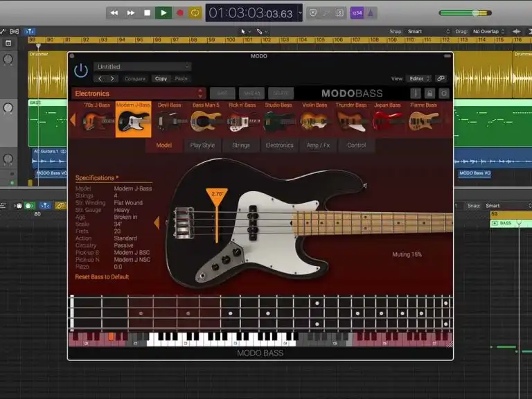Switch to the Electronics tab
The width and height of the screenshot is (532, 399).
tap(280, 145)
